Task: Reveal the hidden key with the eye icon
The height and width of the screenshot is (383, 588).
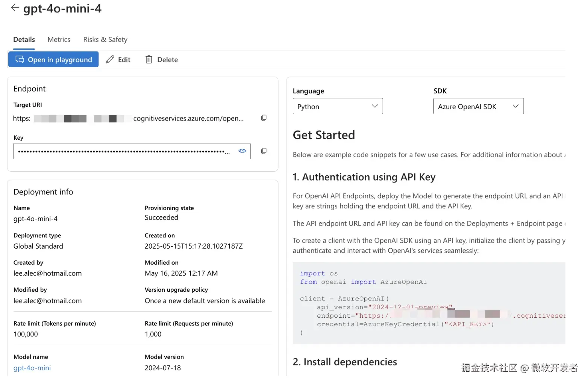Action: click(x=242, y=151)
